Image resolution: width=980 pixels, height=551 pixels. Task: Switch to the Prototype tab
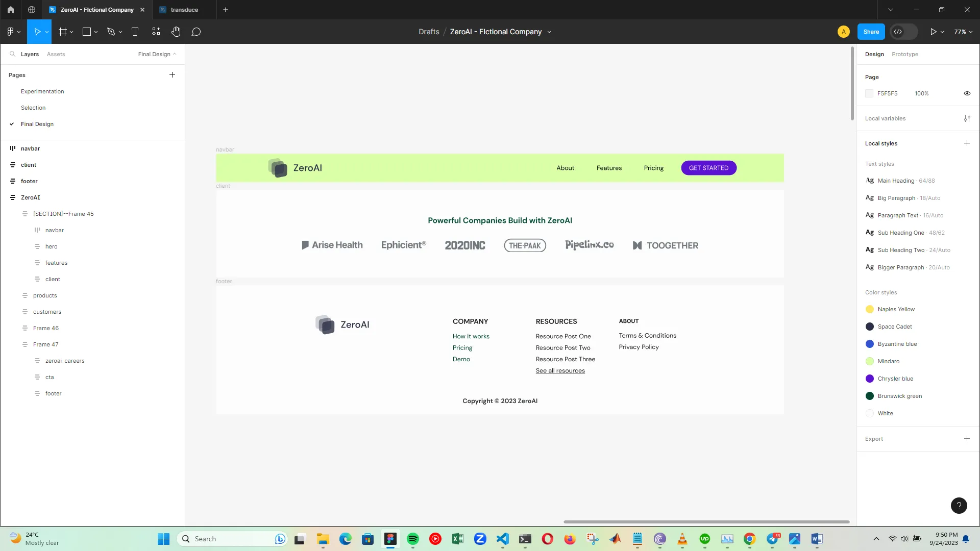point(904,54)
